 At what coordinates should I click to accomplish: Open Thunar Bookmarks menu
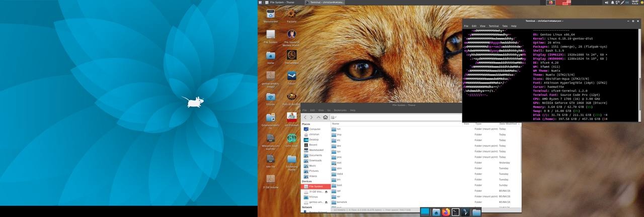[x=340, y=110]
